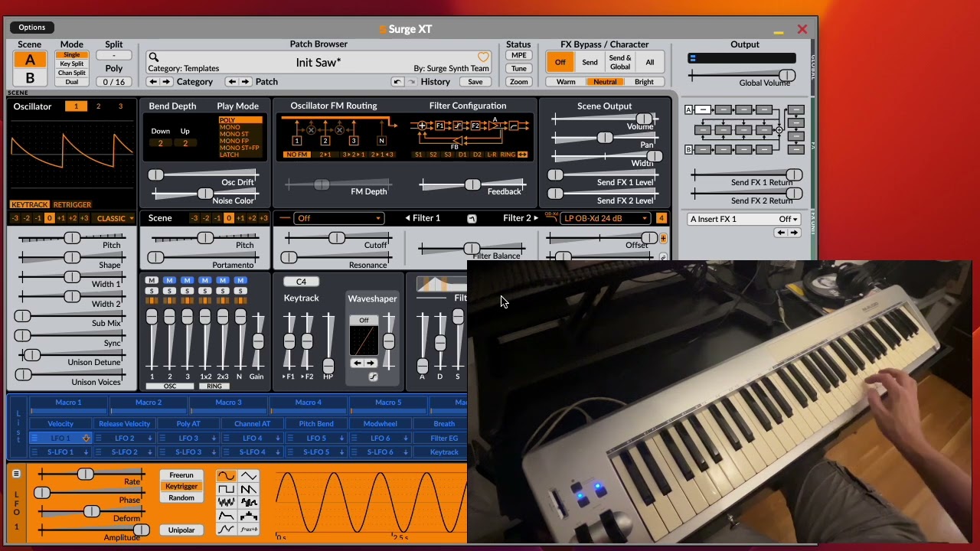Expand the LFO 2 modulator arrow
Viewport: 980px width, 551px height.
tap(150, 439)
